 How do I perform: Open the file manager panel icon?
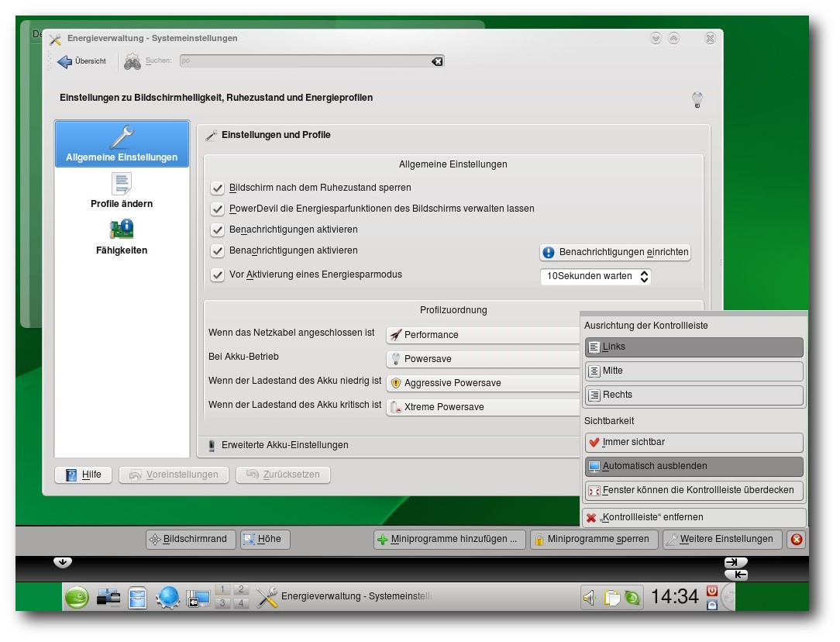(x=138, y=597)
